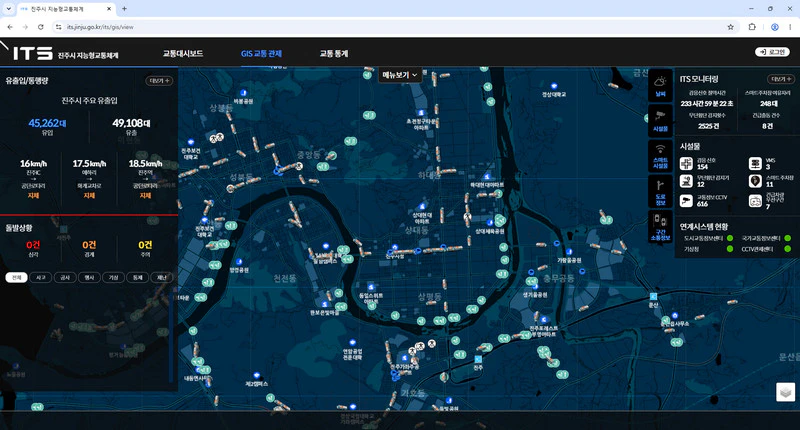This screenshot has height=430, width=800.
Task: Select the 스마트 주차장 parking facility icon
Action: click(755, 181)
